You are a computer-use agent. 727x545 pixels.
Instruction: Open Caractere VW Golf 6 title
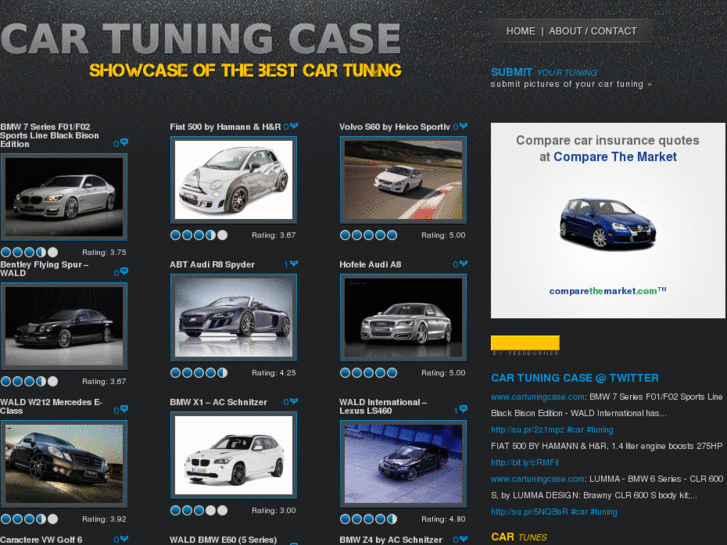pyautogui.click(x=41, y=540)
